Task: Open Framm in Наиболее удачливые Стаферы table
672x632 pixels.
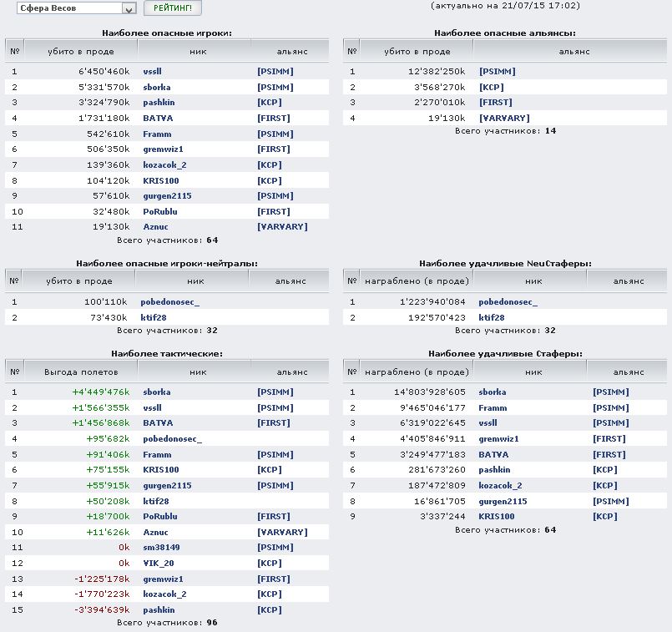Action: [493, 408]
